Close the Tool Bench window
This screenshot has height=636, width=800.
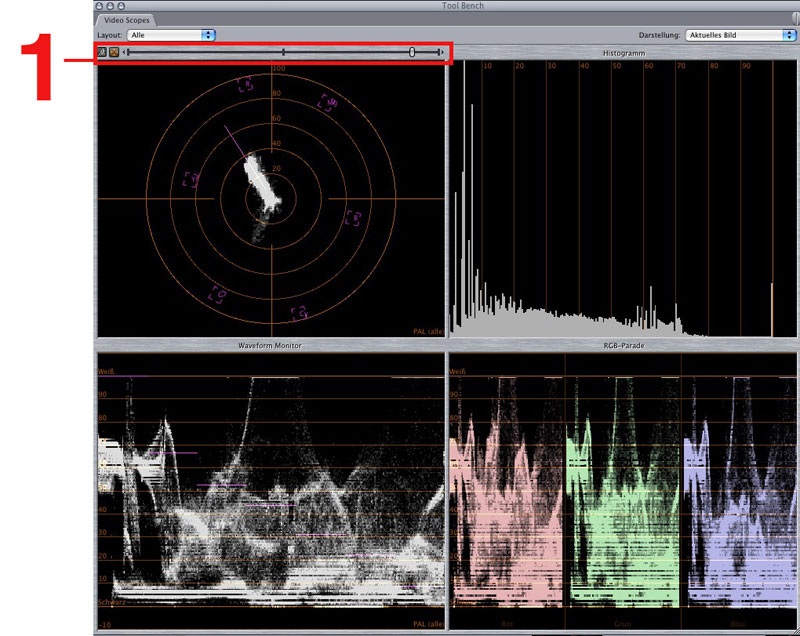tap(101, 5)
